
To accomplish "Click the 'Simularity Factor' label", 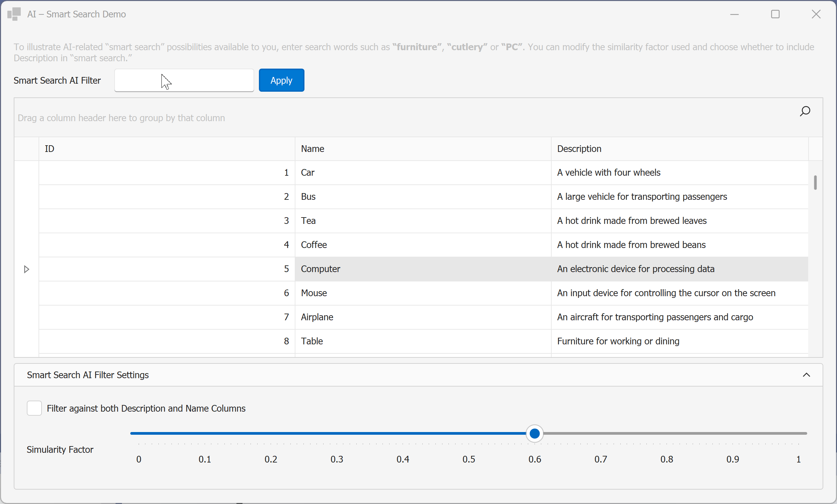I will pyautogui.click(x=60, y=450).
